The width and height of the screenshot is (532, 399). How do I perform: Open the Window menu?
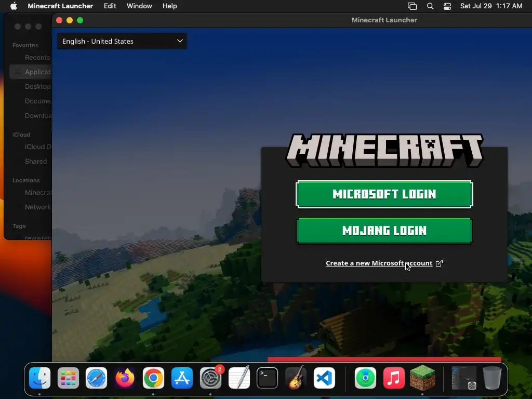click(x=139, y=6)
